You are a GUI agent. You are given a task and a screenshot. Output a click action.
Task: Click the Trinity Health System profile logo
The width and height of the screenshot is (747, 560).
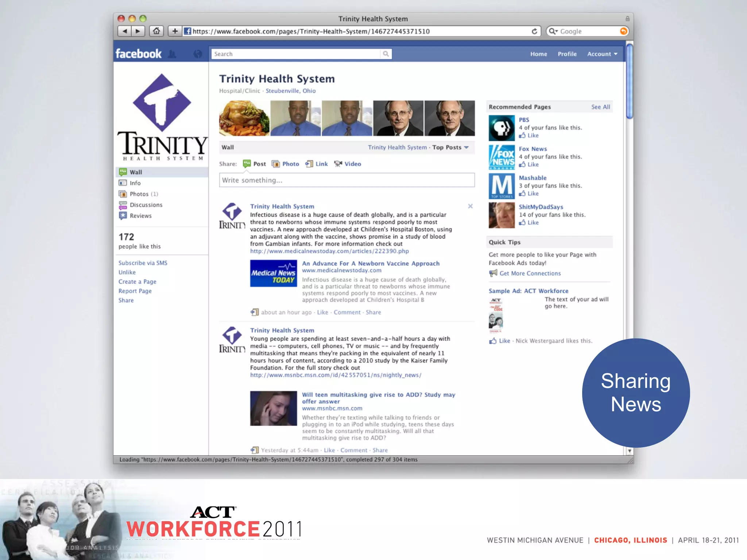coord(162,117)
